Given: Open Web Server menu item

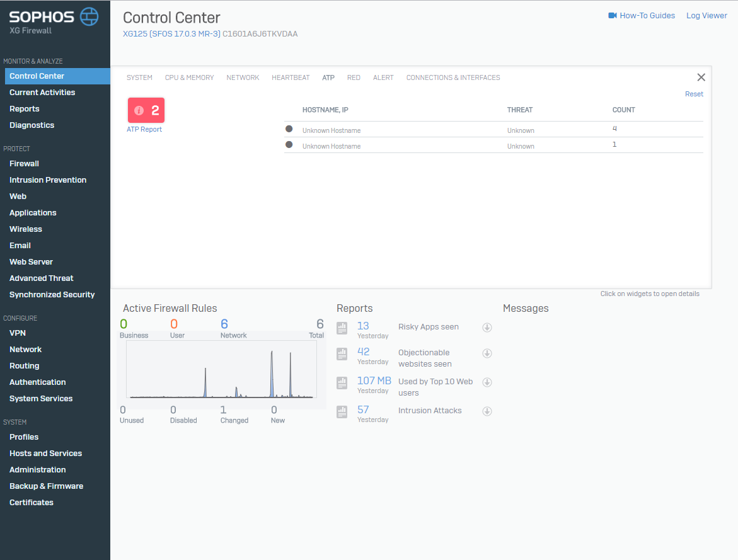Looking at the screenshot, I should [31, 261].
